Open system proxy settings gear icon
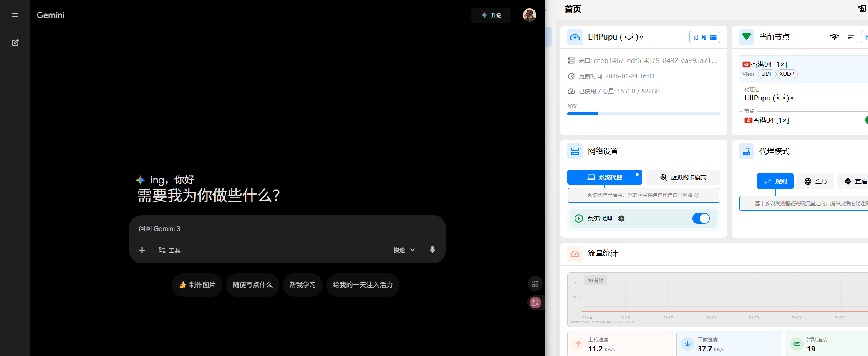 click(621, 218)
